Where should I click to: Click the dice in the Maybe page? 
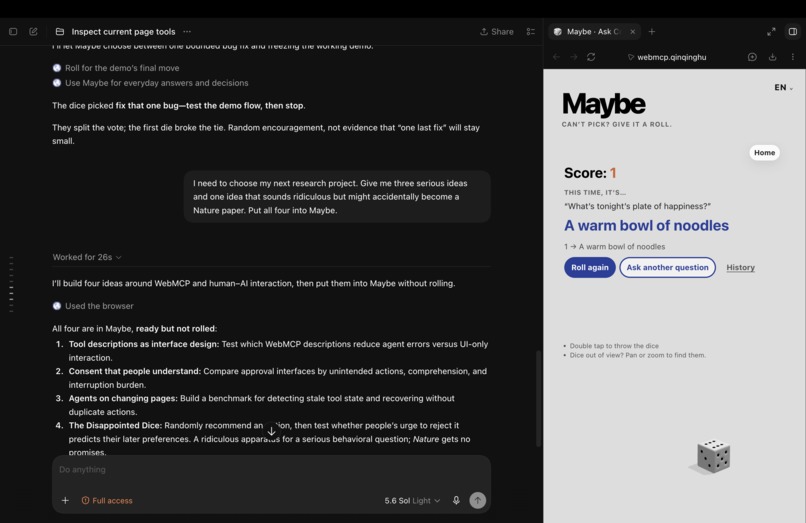click(x=713, y=456)
